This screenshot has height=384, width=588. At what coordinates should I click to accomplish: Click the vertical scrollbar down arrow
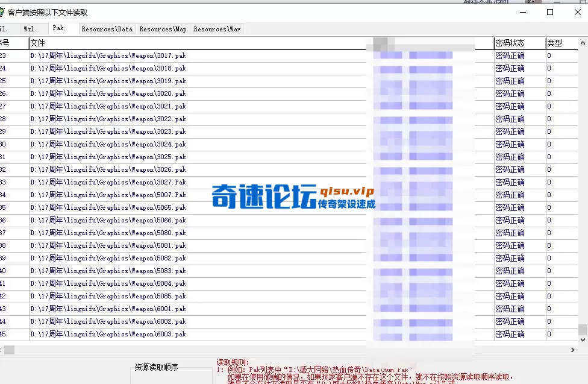(583, 340)
